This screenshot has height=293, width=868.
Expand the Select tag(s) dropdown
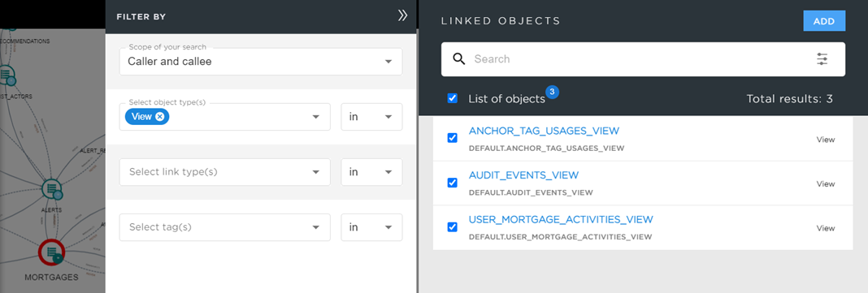point(225,227)
